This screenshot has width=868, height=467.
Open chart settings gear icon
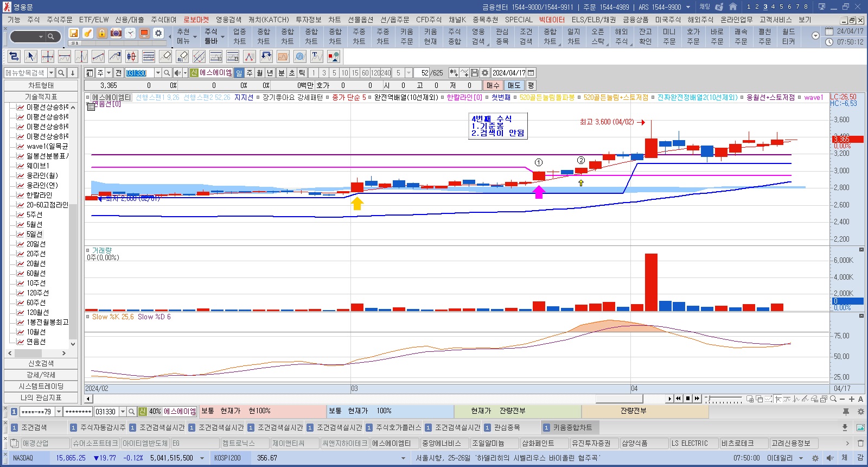[484, 73]
